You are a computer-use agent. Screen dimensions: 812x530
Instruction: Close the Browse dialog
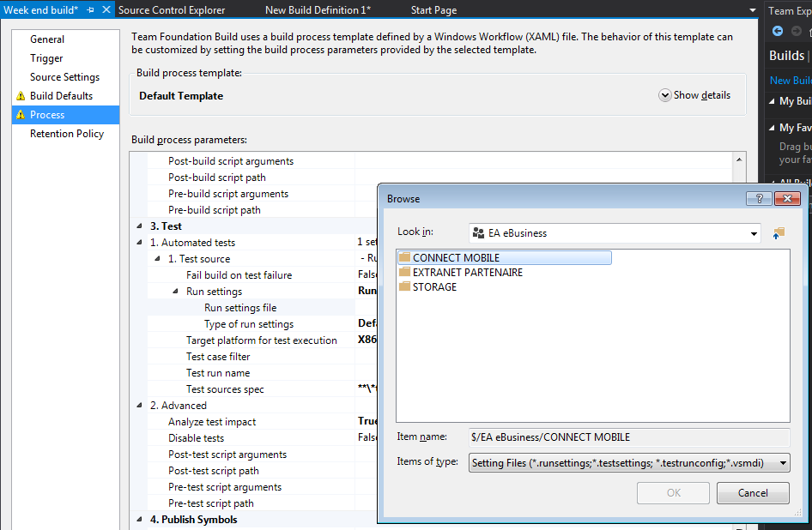788,198
